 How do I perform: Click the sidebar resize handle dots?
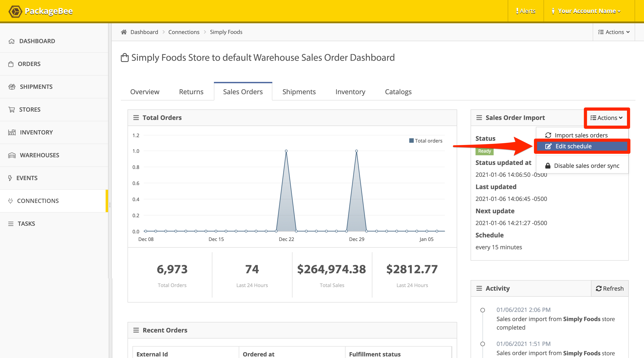click(110, 205)
